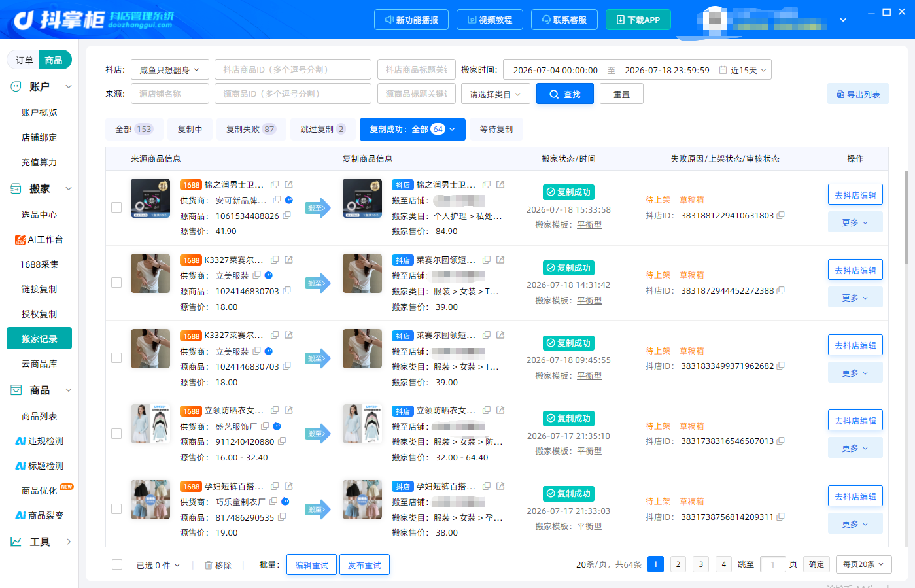Open AI工作台 in sidebar
The image size is (915, 588).
pyautogui.click(x=39, y=239)
